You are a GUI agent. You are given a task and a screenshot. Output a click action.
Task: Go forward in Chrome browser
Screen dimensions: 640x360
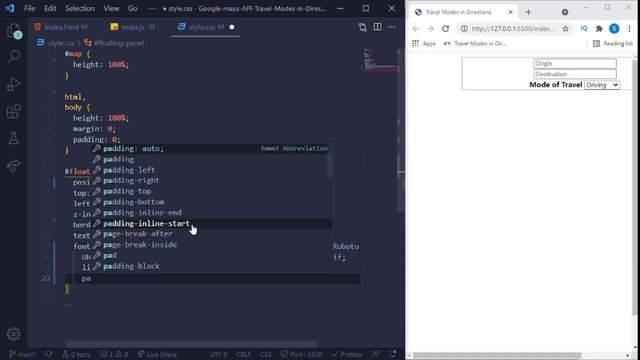[430, 29]
